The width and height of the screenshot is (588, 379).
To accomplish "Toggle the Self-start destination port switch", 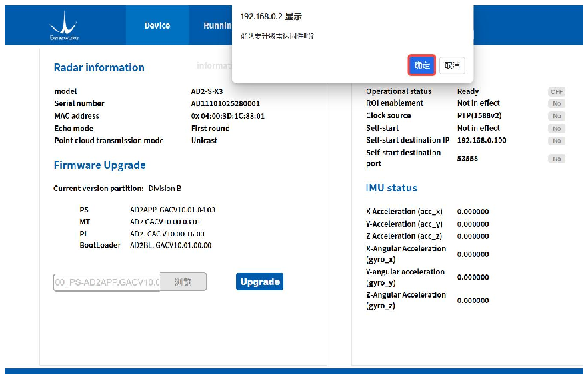I will pyautogui.click(x=557, y=159).
